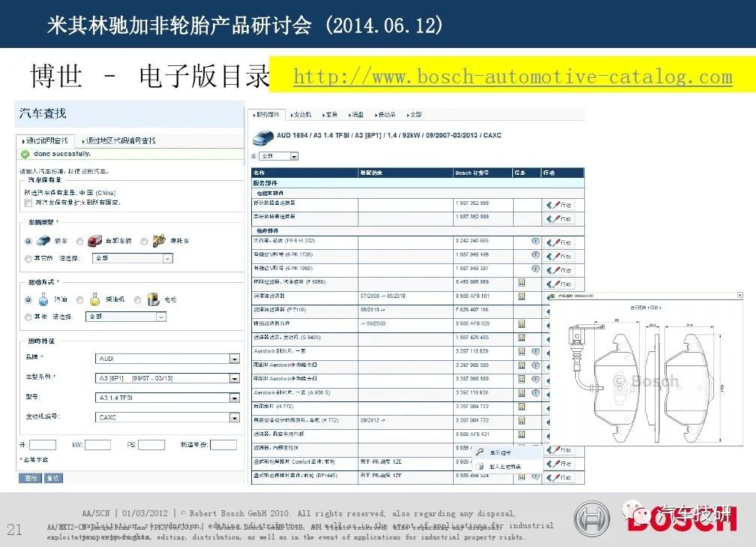Open image icon for part 3 397 118 929
The height and width of the screenshot is (547, 756).
pos(521,352)
